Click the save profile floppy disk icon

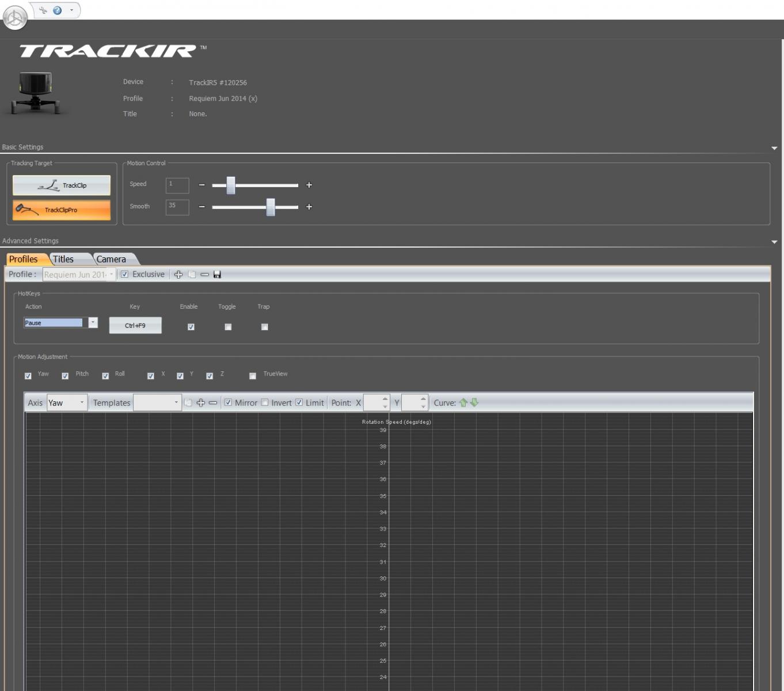tap(217, 275)
